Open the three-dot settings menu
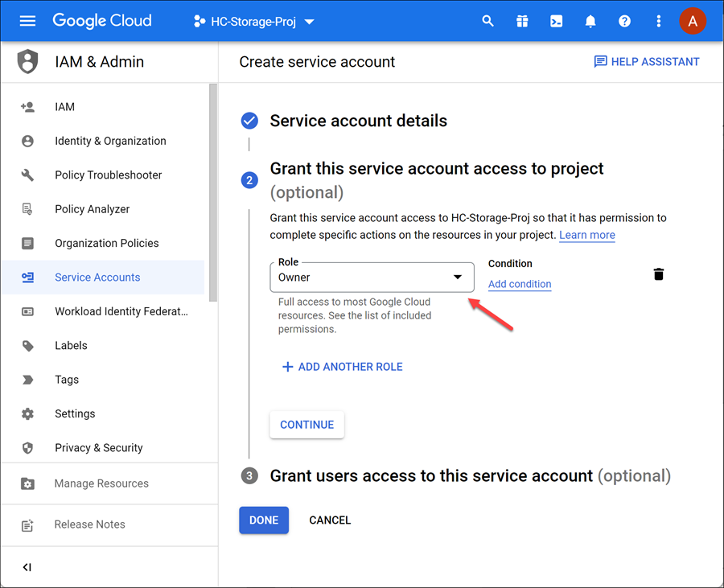724x588 pixels. click(658, 21)
